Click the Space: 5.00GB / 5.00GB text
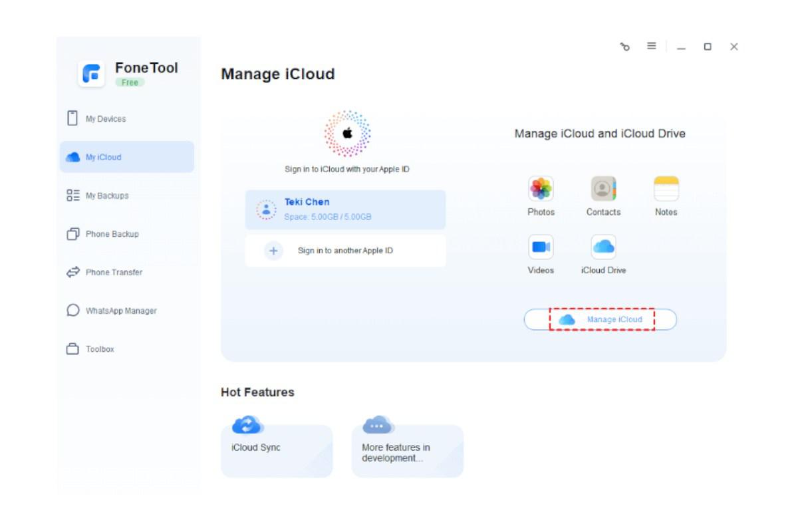The width and height of the screenshot is (798, 532). tap(328, 217)
